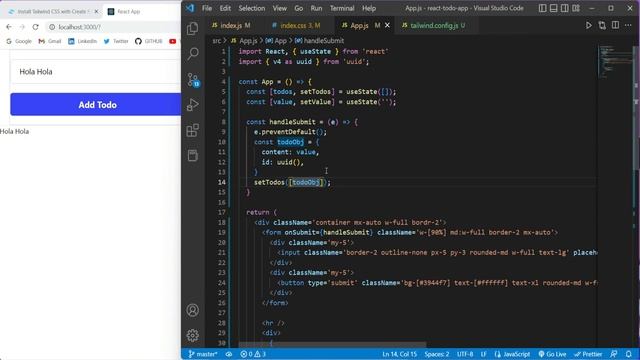Click the Run Code play icon
Screen dimensions: 640x360
[589, 25]
